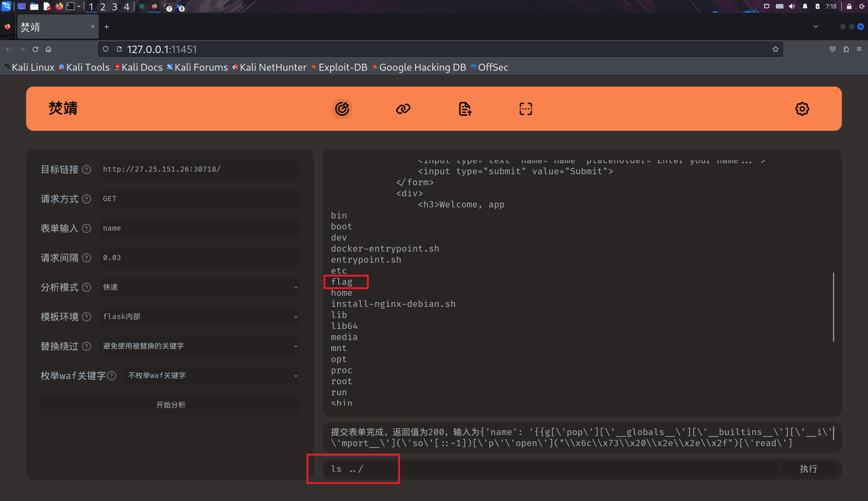The width and height of the screenshot is (868, 501).
Task: Click the 执行 button
Action: click(808, 469)
